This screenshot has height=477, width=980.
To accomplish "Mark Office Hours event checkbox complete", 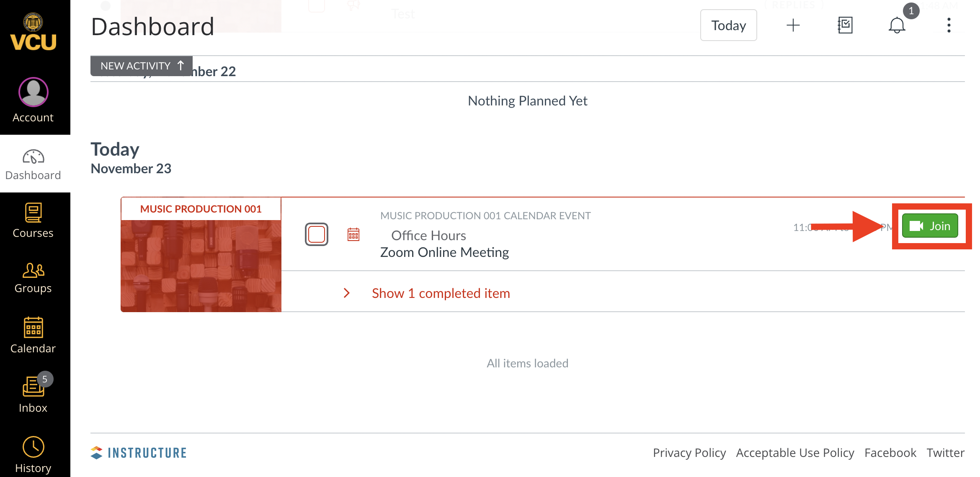I will (x=316, y=234).
